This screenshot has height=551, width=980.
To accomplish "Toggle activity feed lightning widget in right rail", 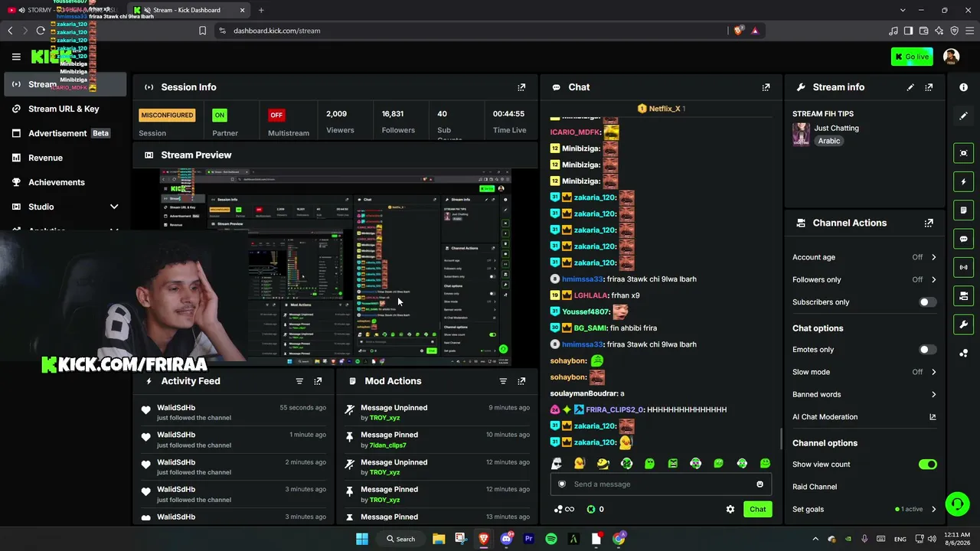I will pyautogui.click(x=963, y=181).
